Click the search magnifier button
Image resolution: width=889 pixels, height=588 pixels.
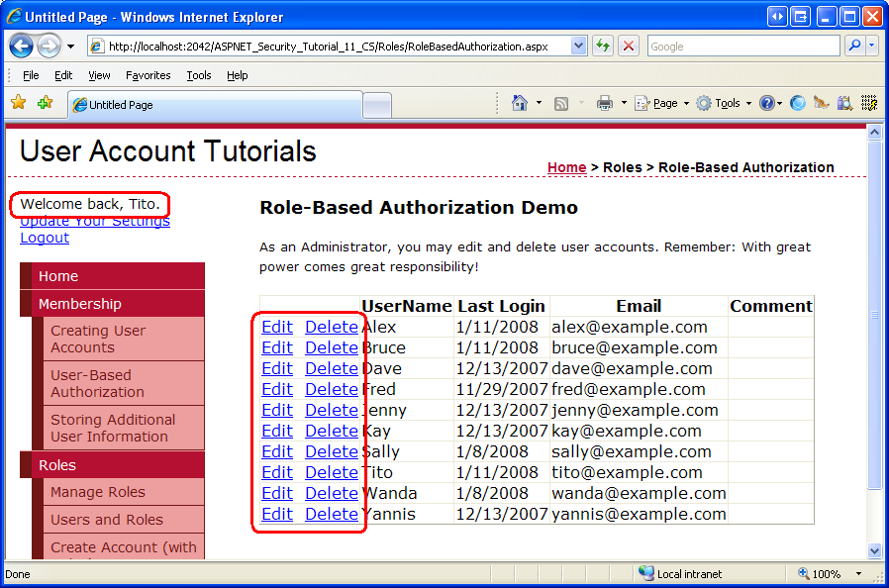point(855,46)
